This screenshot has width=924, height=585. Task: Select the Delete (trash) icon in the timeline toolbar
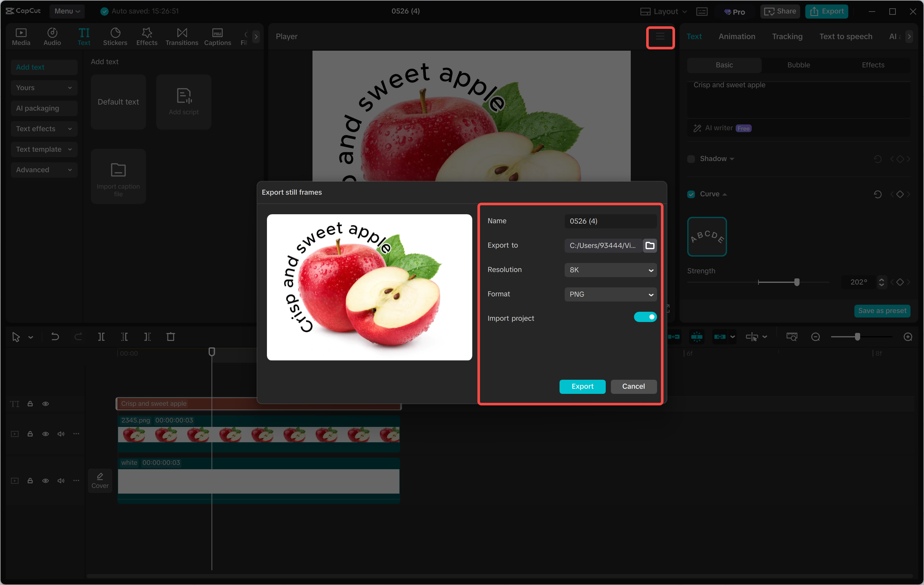pyautogui.click(x=171, y=337)
